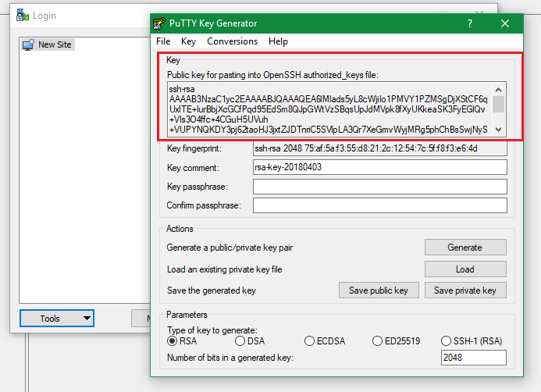Viewport: 541px width, 392px height.
Task: Click Save private key button
Action: point(465,290)
